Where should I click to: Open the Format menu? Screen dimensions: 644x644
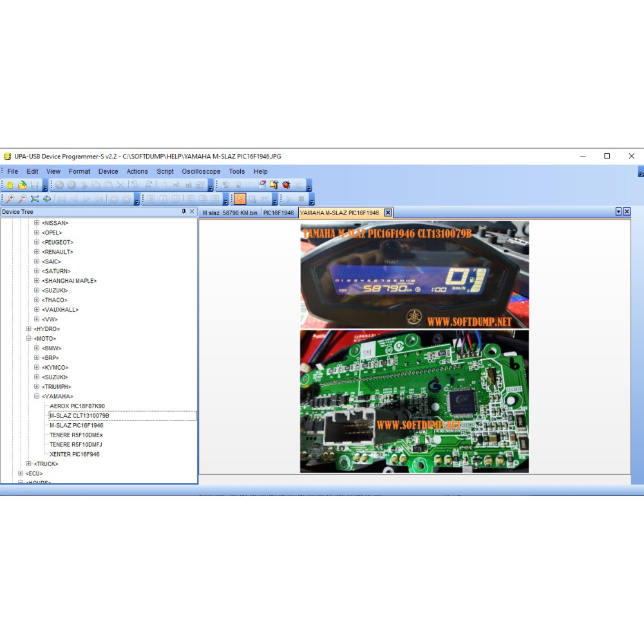click(79, 171)
